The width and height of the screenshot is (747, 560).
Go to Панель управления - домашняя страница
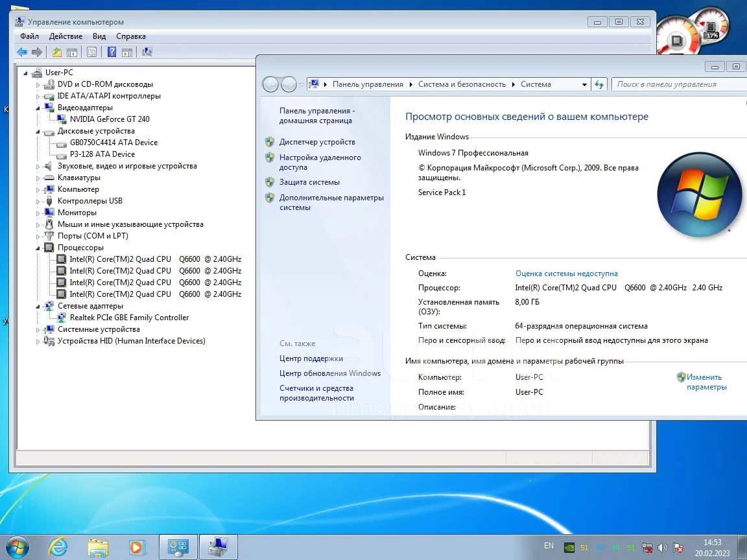point(317,116)
